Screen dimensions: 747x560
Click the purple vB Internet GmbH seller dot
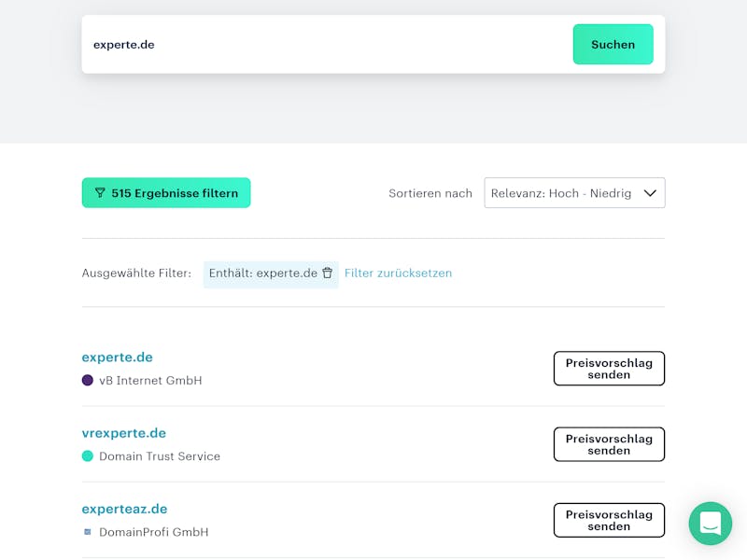tap(88, 380)
